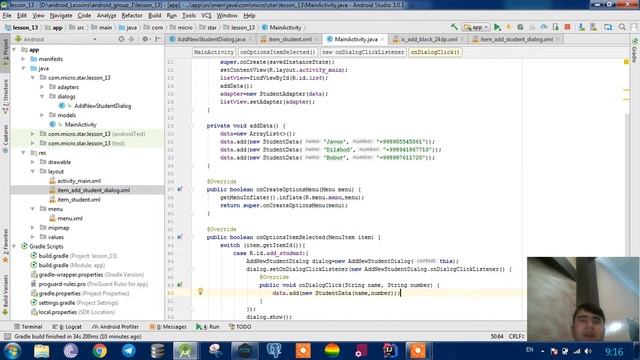Open Project panel settings gear
Viewport: 640px width, 360px height.
pos(145,39)
